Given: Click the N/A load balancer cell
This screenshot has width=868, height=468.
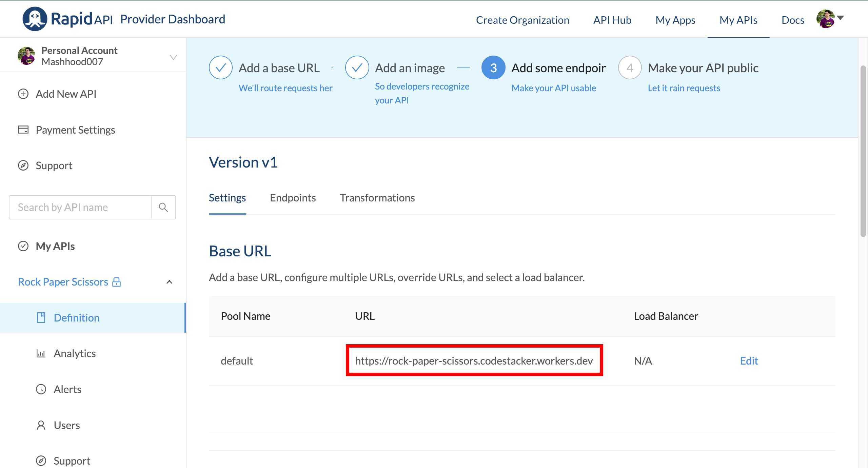Looking at the screenshot, I should click(x=643, y=361).
